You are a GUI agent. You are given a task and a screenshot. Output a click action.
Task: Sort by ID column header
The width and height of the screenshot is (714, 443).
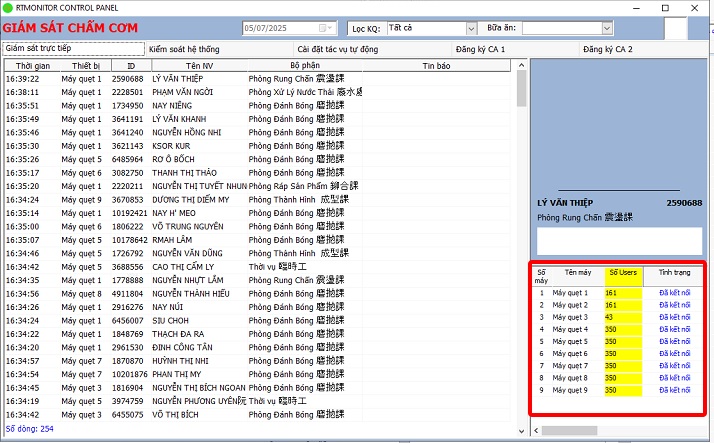[131, 66]
